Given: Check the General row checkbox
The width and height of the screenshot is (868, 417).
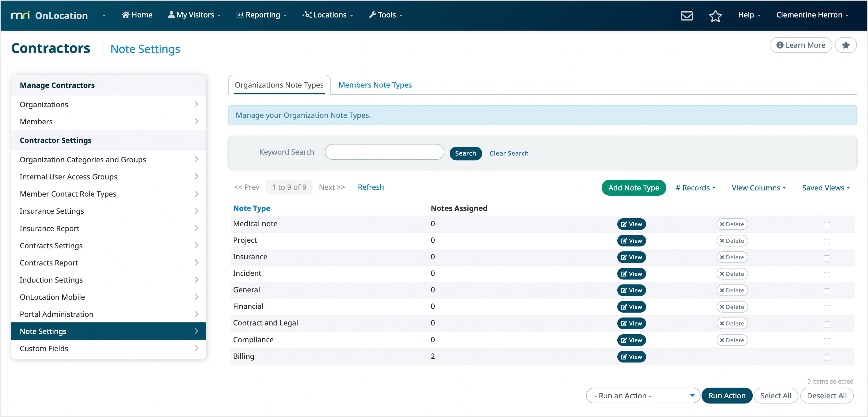Looking at the screenshot, I should (827, 291).
